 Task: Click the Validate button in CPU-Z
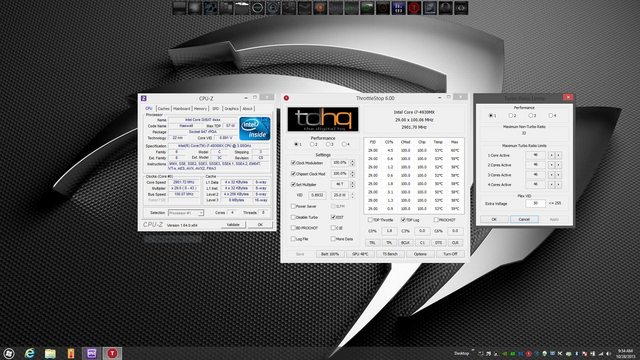pos(233,225)
